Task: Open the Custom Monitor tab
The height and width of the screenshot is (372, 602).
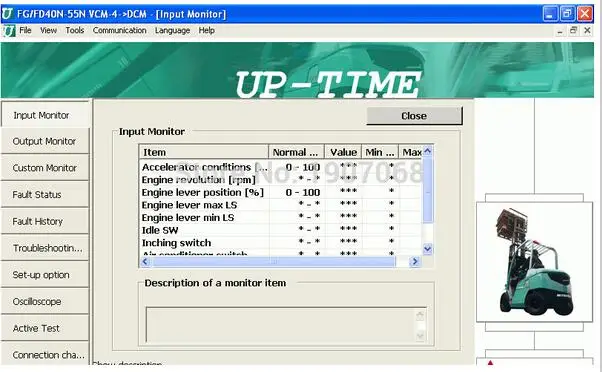Action: (45, 168)
